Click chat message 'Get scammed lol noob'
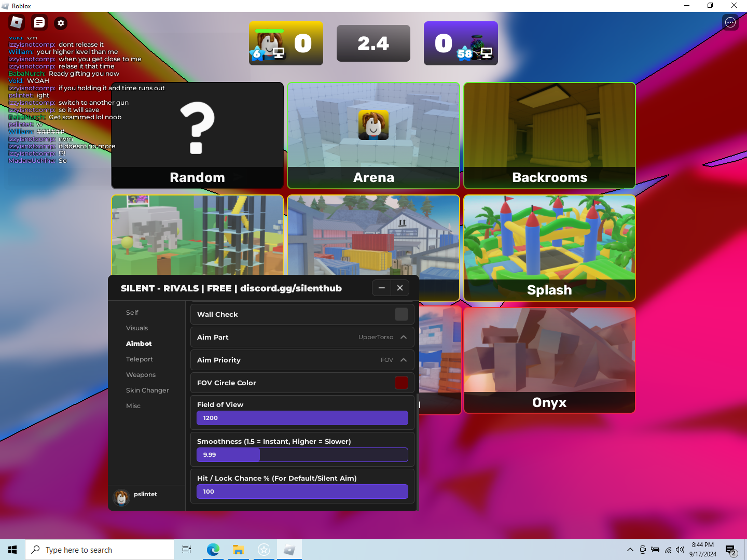 [x=85, y=117]
